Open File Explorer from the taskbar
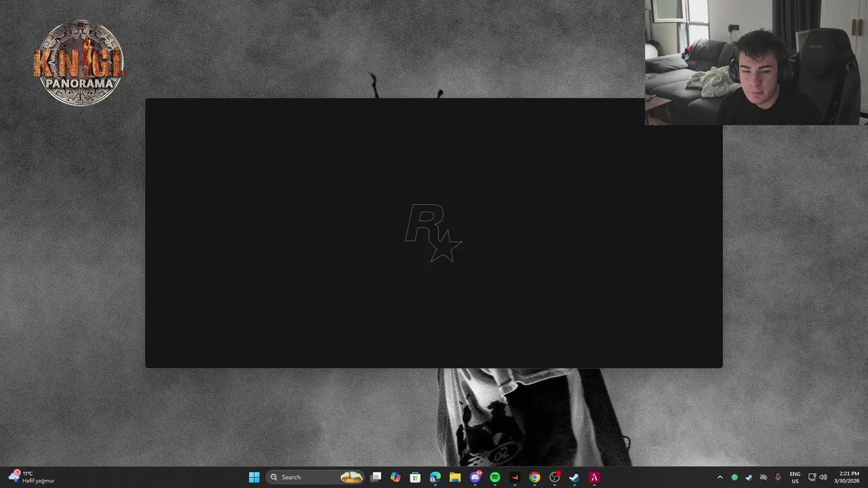 click(455, 477)
